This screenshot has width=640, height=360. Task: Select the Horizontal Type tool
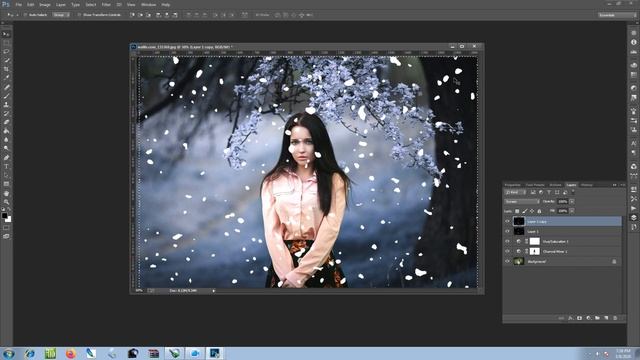[6, 166]
